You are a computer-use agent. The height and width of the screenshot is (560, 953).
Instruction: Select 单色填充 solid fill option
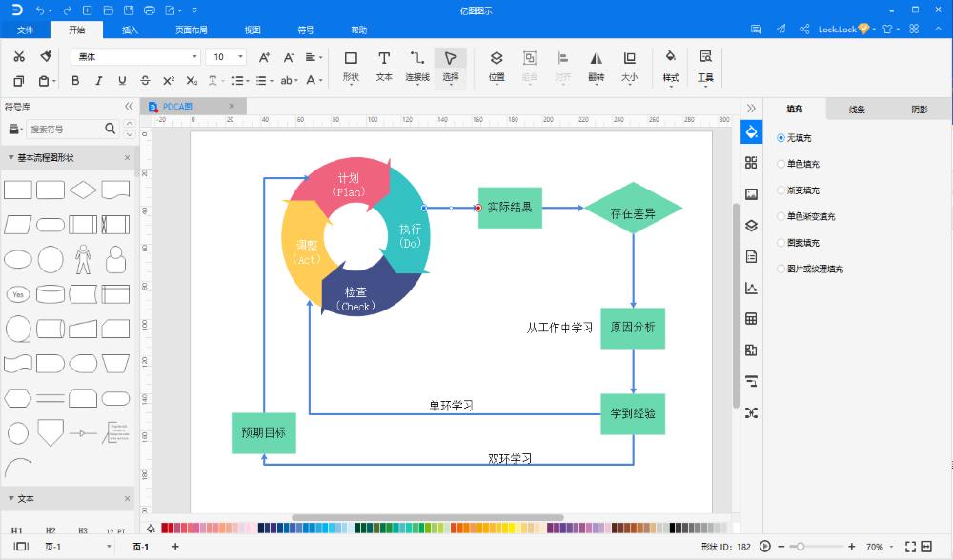pyautogui.click(x=781, y=164)
